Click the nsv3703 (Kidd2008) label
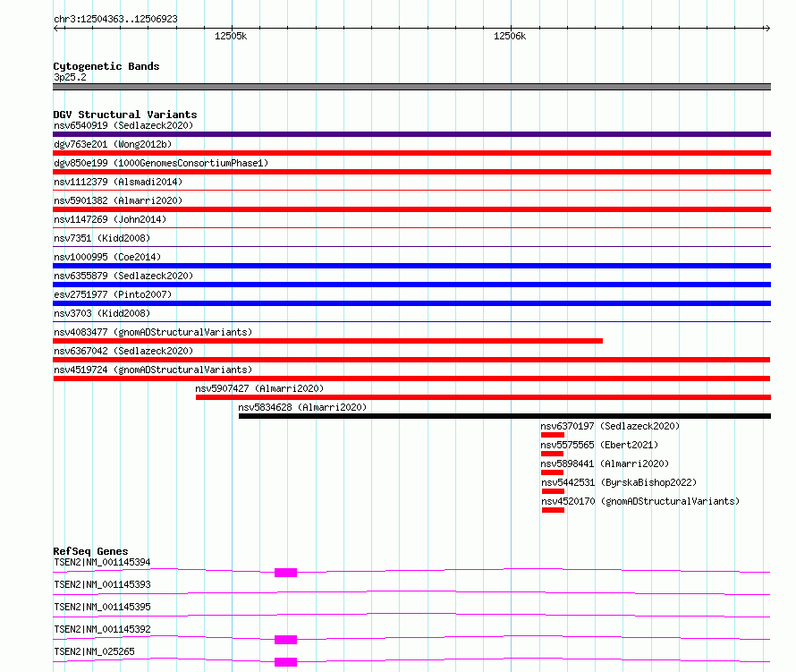796x672 pixels. coord(102,313)
